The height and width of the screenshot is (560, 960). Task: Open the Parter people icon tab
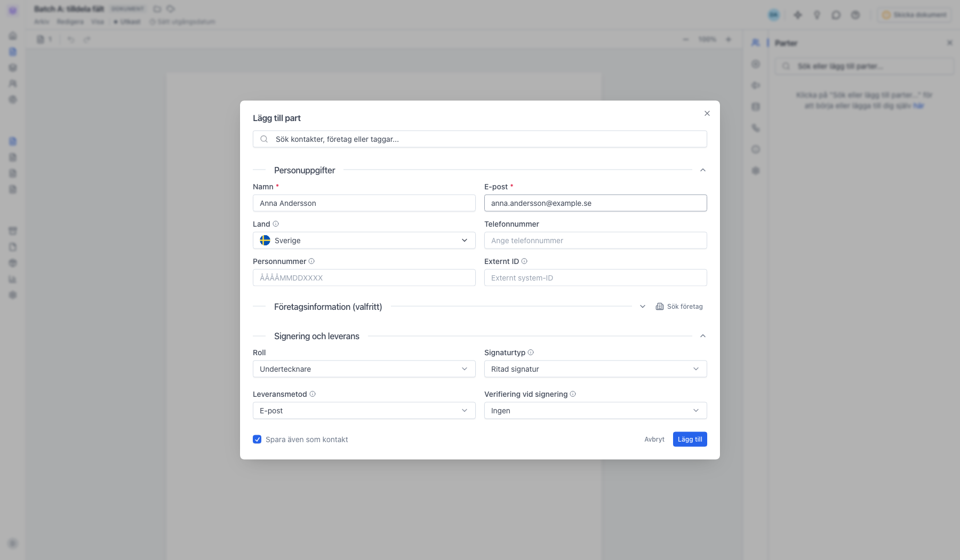click(756, 43)
